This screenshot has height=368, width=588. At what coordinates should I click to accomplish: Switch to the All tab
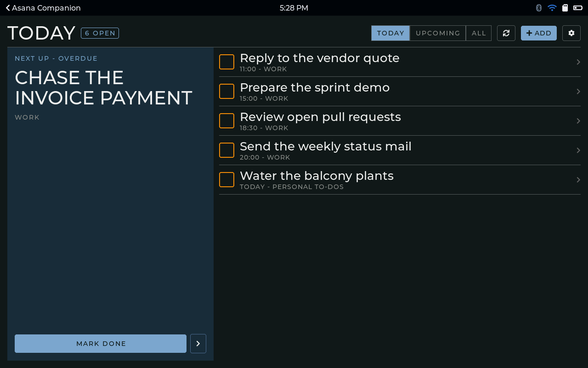click(x=479, y=33)
